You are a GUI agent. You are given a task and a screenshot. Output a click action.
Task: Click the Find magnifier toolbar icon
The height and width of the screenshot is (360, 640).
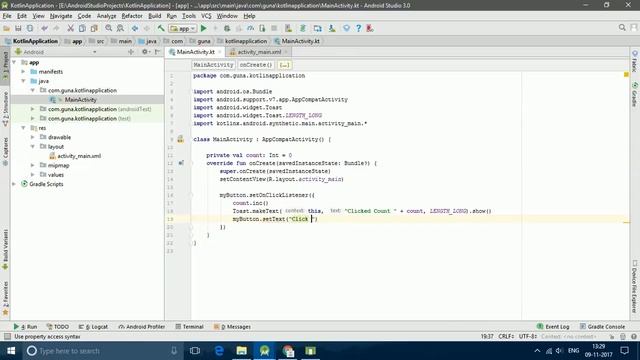click(x=109, y=28)
